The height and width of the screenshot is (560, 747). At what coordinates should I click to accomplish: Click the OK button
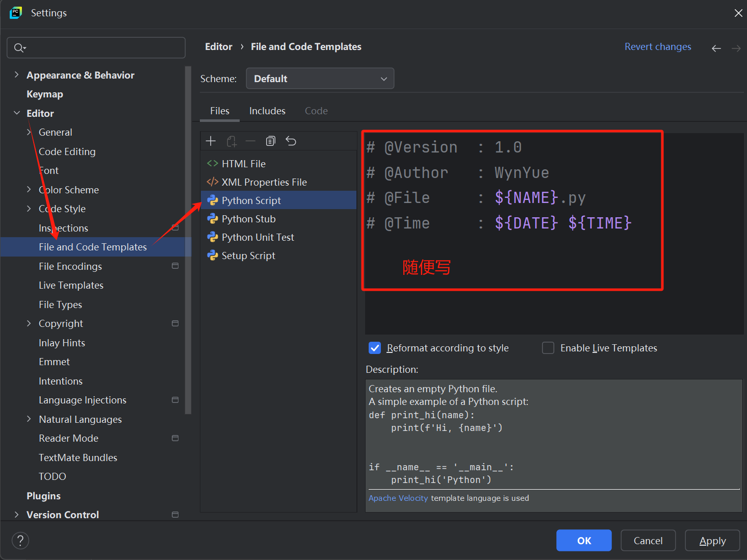(584, 541)
